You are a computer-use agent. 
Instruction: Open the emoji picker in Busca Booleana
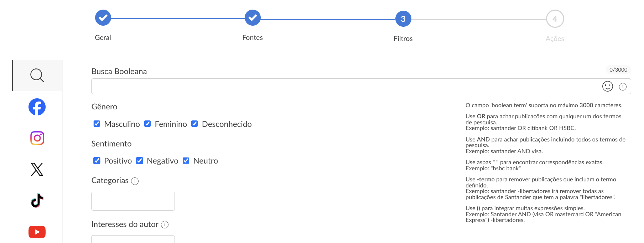click(608, 86)
